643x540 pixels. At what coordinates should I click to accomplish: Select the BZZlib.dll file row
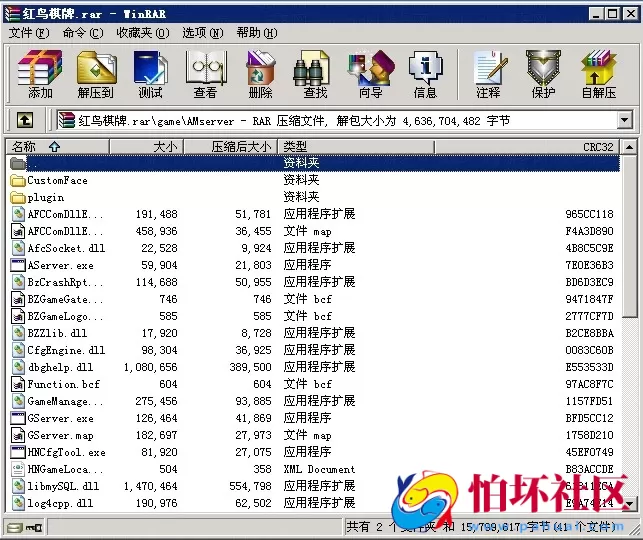coord(313,333)
